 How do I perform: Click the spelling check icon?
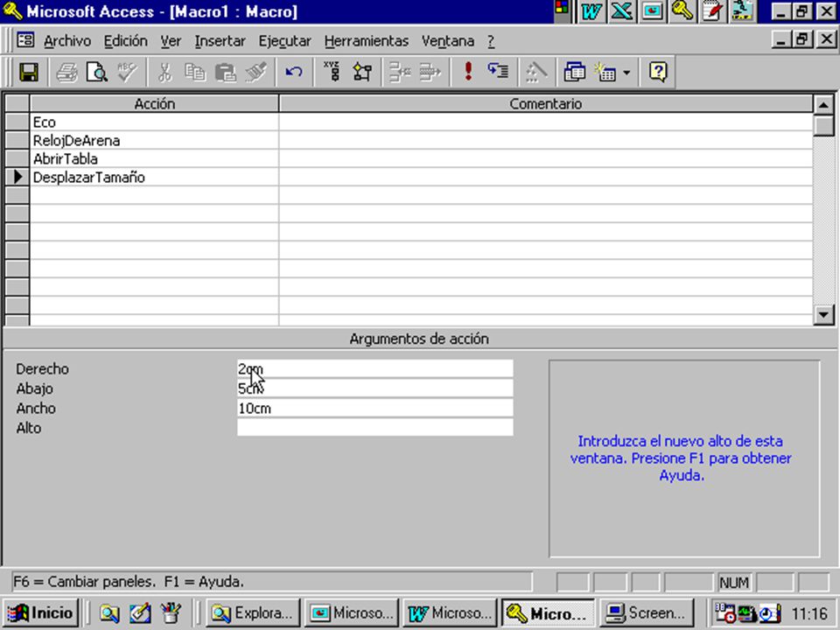[128, 72]
